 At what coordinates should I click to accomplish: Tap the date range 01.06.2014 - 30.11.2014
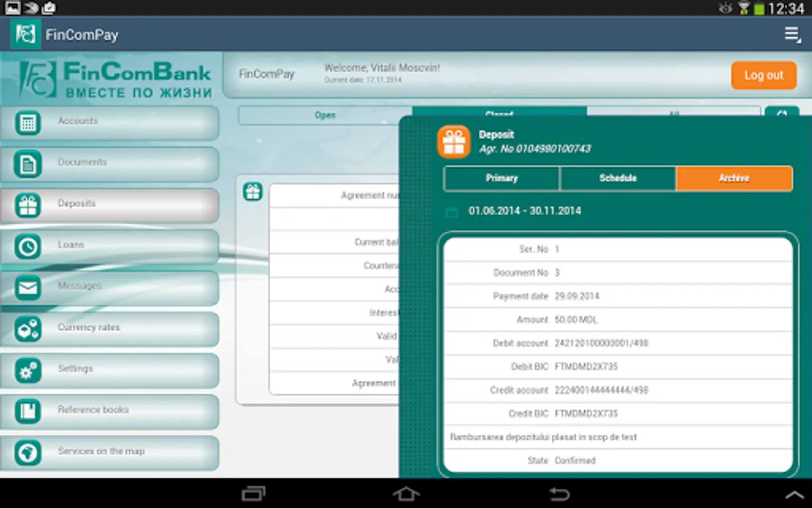click(524, 211)
